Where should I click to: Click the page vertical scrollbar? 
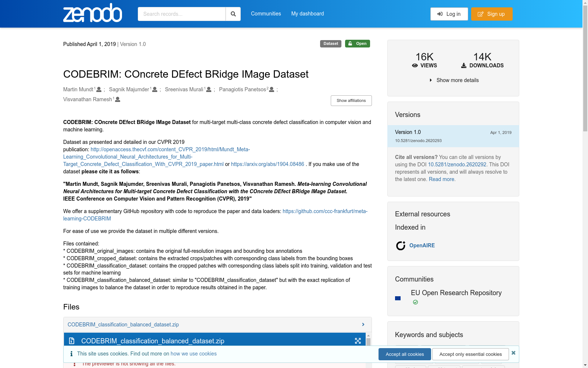585,68
